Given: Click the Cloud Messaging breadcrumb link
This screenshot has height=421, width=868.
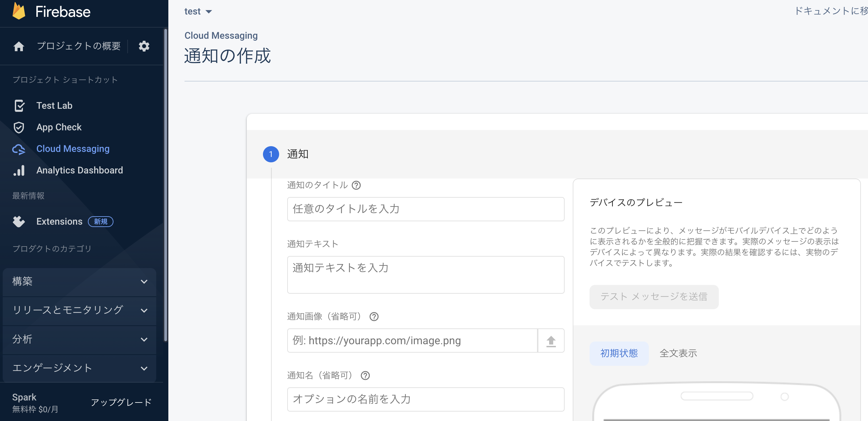Looking at the screenshot, I should point(221,35).
